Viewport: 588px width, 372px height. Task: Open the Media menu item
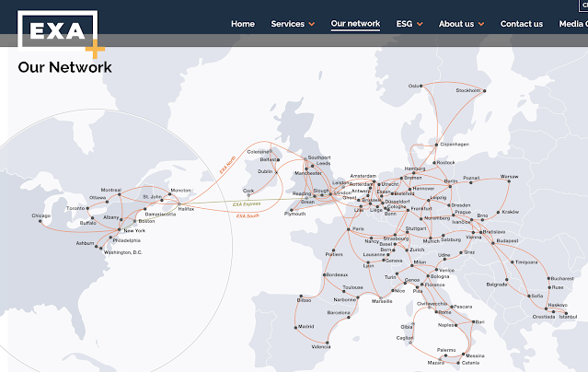tap(573, 24)
